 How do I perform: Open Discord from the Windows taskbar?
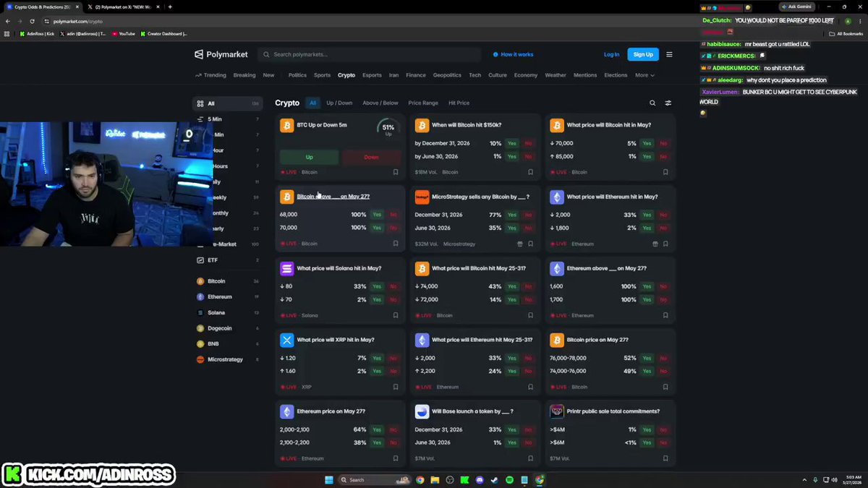click(x=479, y=479)
